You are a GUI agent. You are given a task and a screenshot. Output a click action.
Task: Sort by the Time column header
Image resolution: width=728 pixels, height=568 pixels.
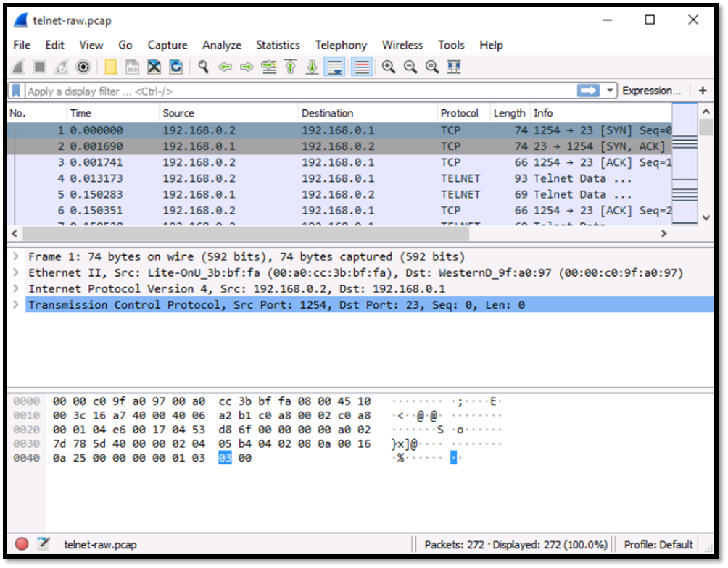pos(113,113)
